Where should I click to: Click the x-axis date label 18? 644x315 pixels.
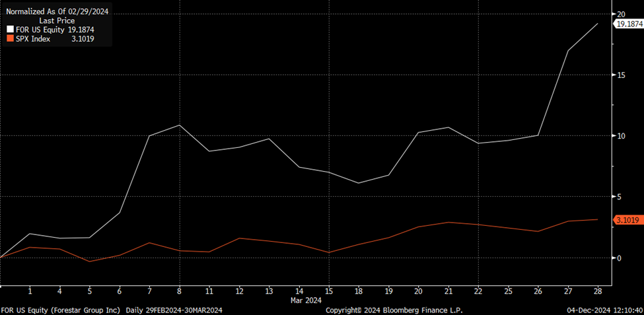coord(359,291)
